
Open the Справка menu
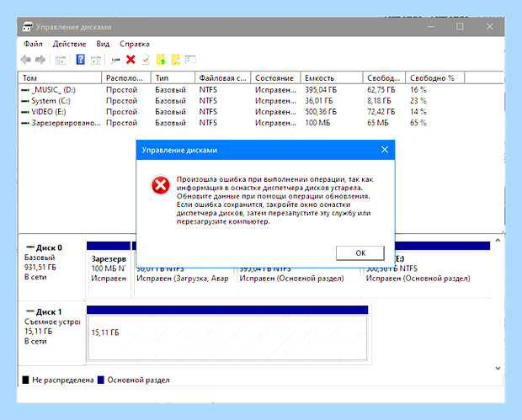135,44
